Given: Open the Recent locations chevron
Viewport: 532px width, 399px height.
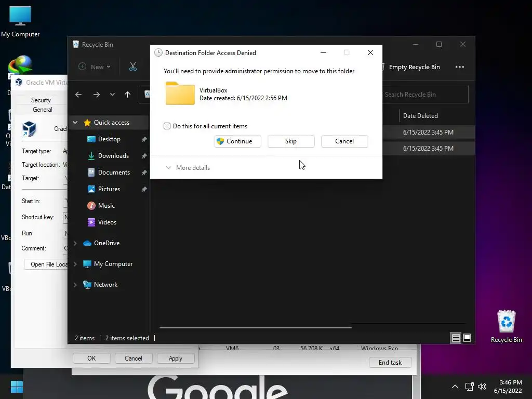Looking at the screenshot, I should click(x=112, y=95).
